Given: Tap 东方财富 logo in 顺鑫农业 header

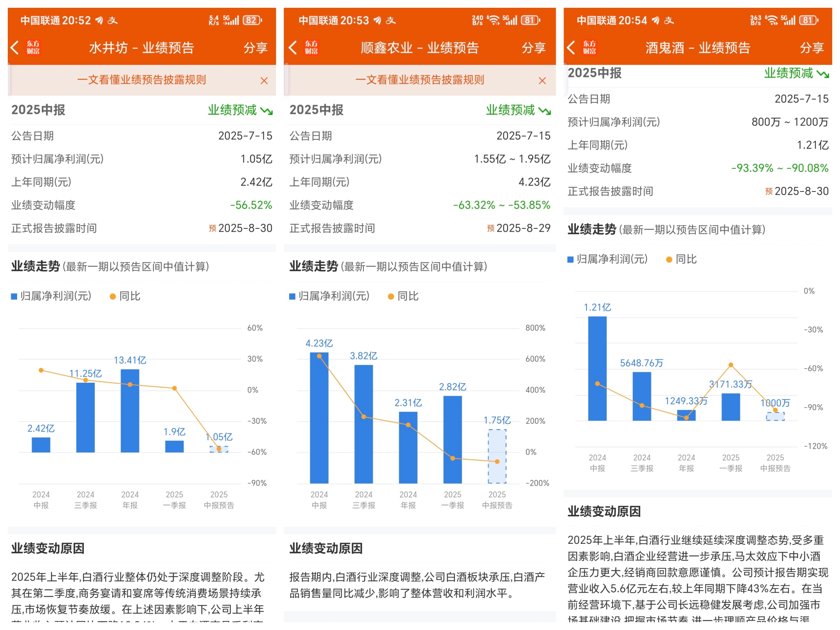Looking at the screenshot, I should [x=311, y=48].
